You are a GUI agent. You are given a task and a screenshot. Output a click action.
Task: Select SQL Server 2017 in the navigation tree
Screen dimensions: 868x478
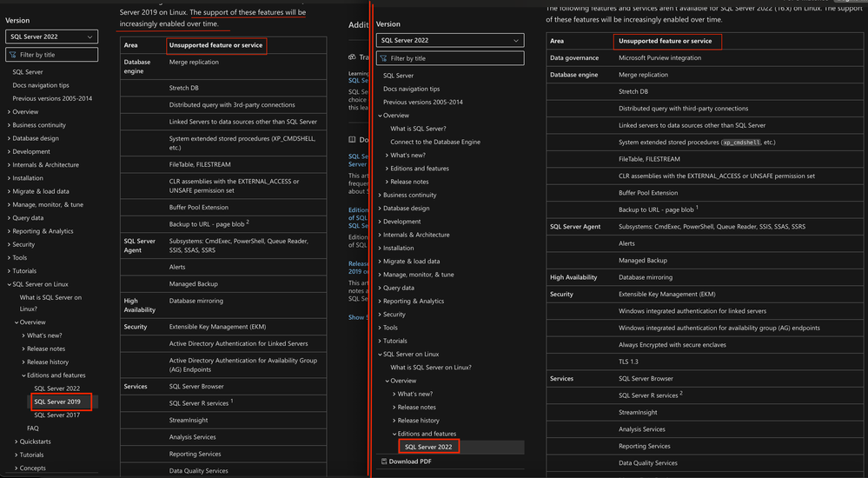pos(57,415)
